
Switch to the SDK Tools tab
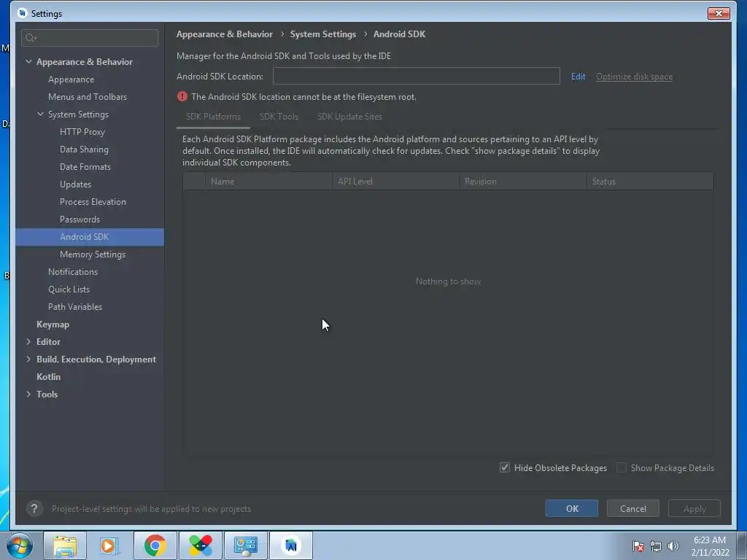pos(279,117)
